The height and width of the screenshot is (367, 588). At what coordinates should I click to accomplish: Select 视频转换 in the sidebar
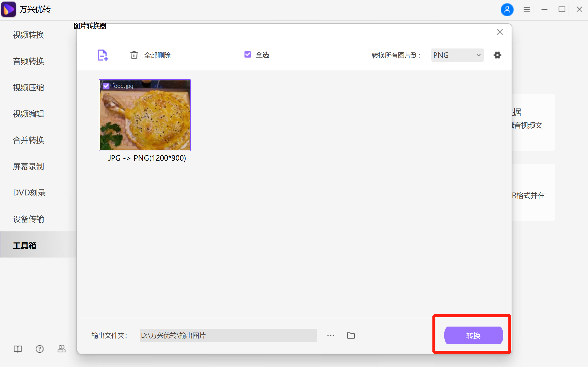click(x=28, y=35)
